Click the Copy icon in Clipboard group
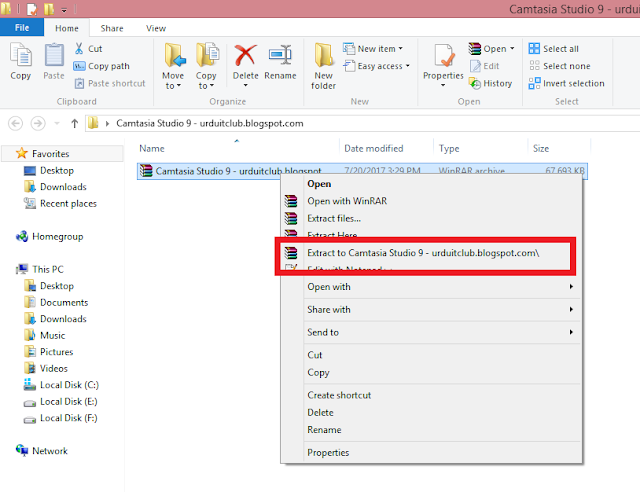This screenshot has height=492, width=640. [x=20, y=55]
